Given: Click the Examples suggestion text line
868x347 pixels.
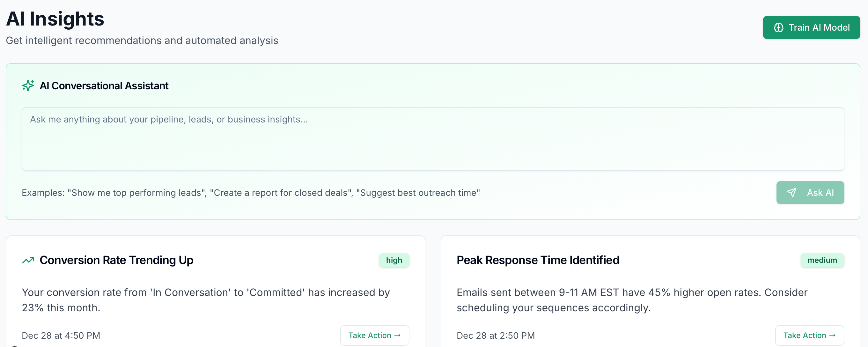Looking at the screenshot, I should pos(251,193).
